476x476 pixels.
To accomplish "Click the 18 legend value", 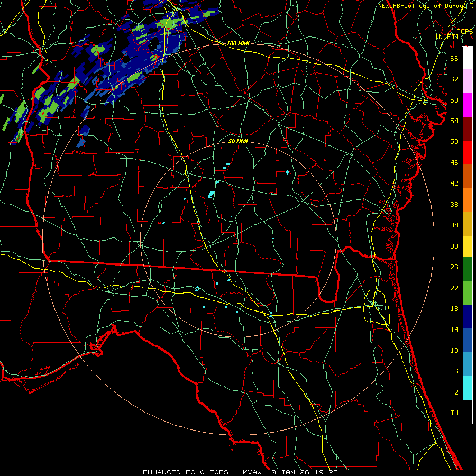I will [454, 308].
